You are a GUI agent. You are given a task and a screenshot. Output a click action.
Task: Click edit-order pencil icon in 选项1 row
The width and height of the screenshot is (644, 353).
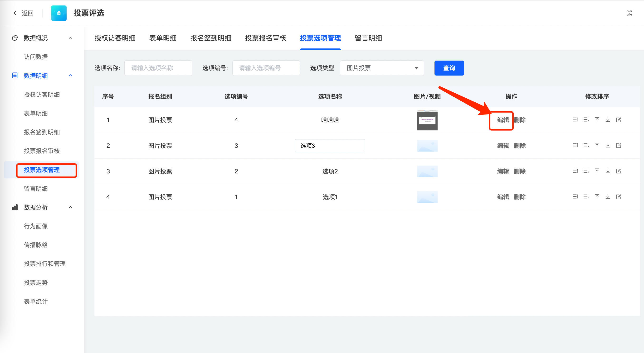(x=618, y=197)
